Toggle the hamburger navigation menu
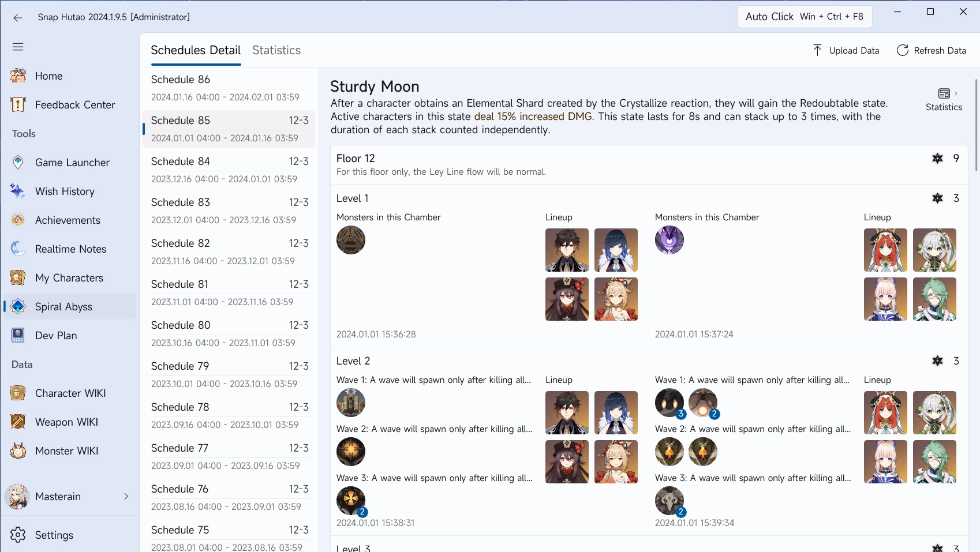 click(x=18, y=47)
